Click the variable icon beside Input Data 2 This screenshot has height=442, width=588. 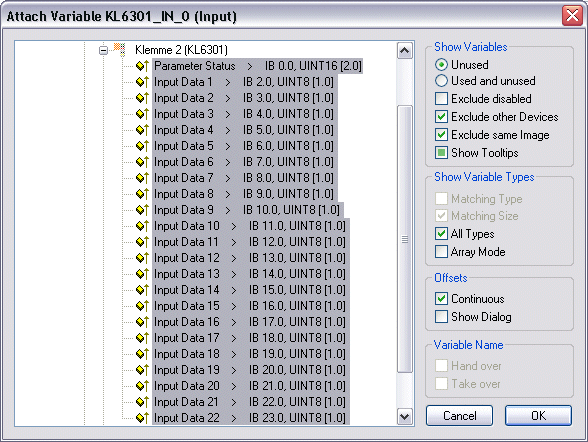coord(142,98)
